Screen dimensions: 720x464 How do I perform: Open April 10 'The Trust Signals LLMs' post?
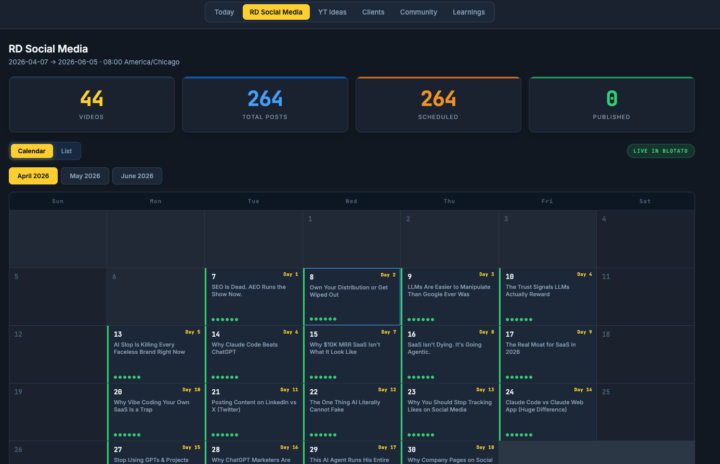point(548,296)
